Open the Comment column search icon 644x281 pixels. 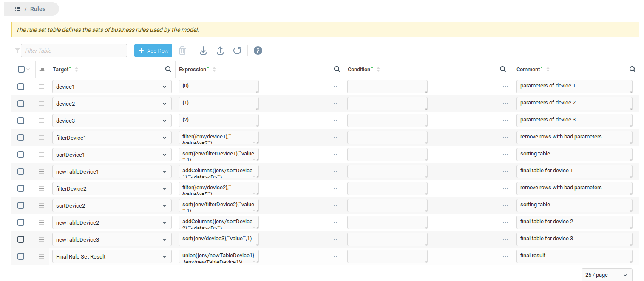[x=632, y=70]
